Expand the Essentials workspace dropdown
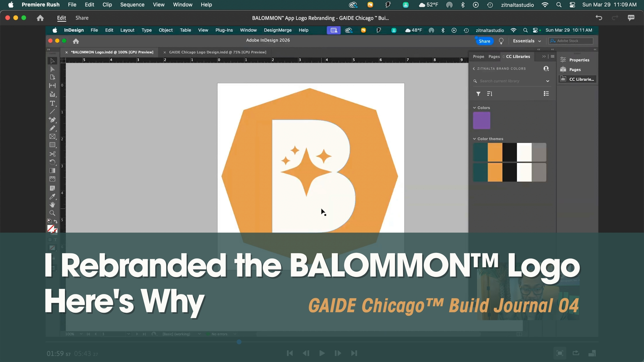 pyautogui.click(x=527, y=41)
